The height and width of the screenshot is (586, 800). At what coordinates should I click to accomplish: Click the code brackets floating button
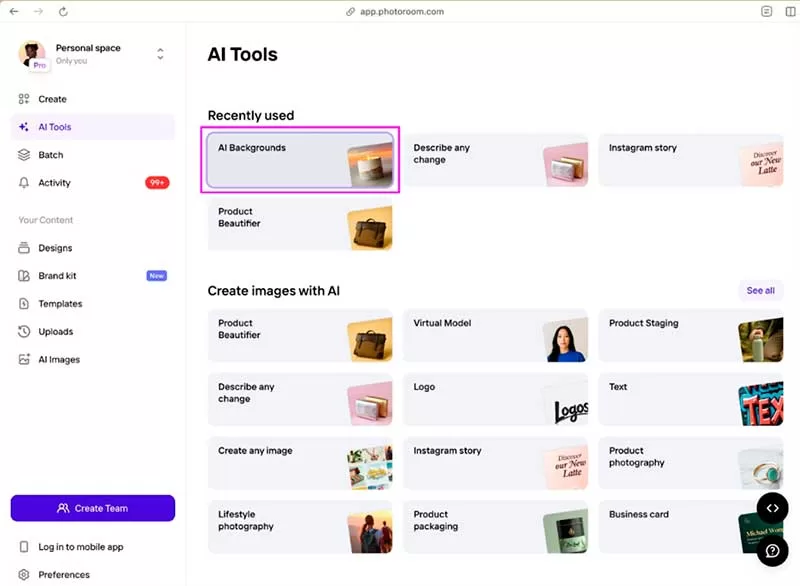pos(772,508)
